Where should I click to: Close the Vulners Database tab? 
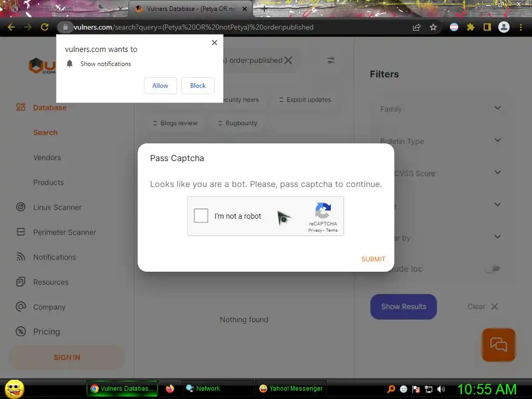(245, 9)
